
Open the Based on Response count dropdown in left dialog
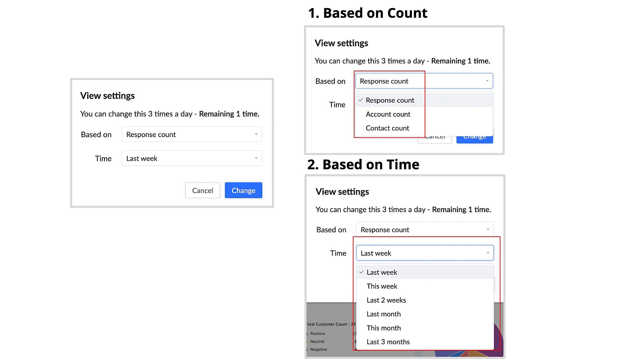192,134
